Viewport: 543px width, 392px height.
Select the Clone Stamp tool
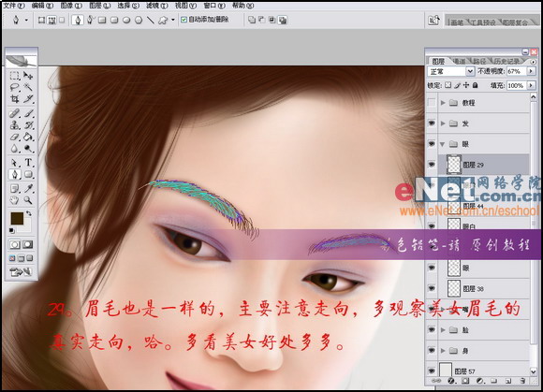click(15, 125)
